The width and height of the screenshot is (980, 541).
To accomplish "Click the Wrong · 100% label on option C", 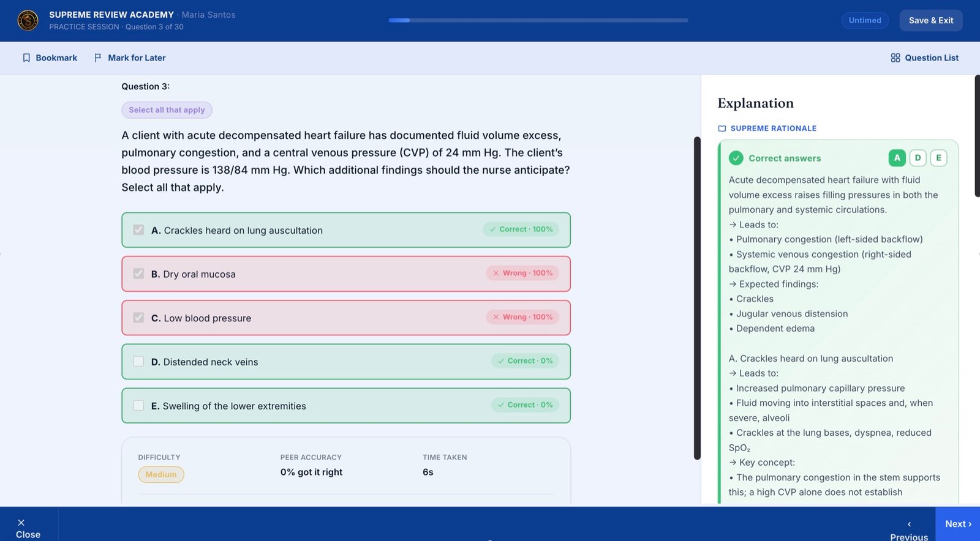I will coord(522,317).
